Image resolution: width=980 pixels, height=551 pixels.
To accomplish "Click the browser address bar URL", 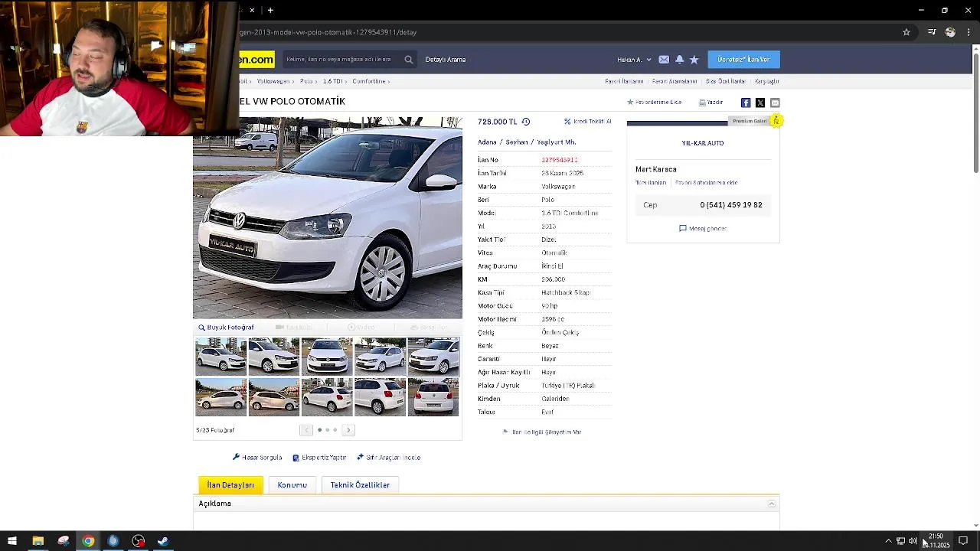I will tap(328, 32).
